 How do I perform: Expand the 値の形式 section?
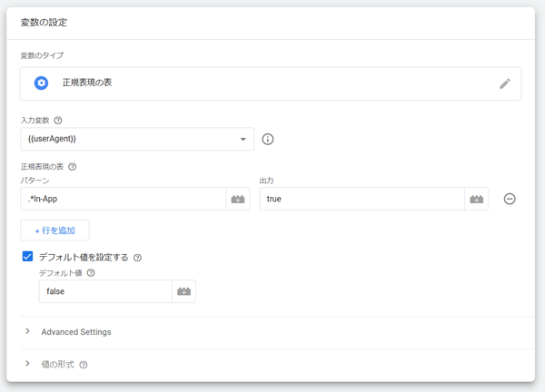click(x=57, y=365)
